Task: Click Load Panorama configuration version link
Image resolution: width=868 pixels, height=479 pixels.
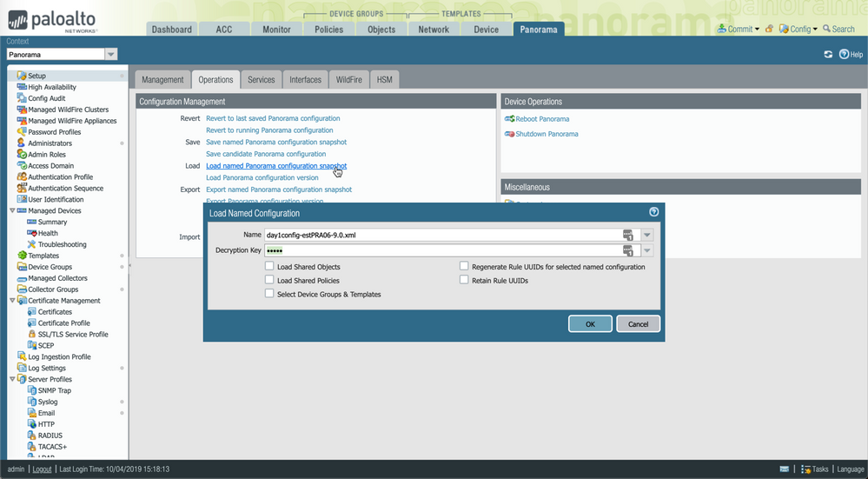Action: click(x=262, y=177)
